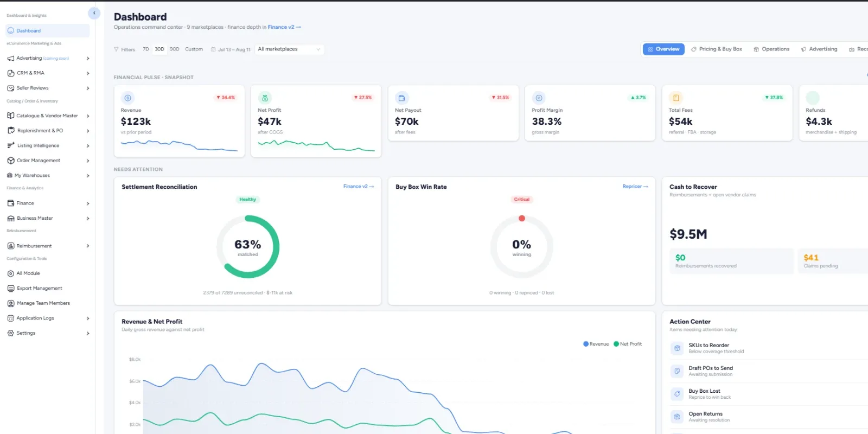Click the $41 Claims pending tile

(833, 261)
